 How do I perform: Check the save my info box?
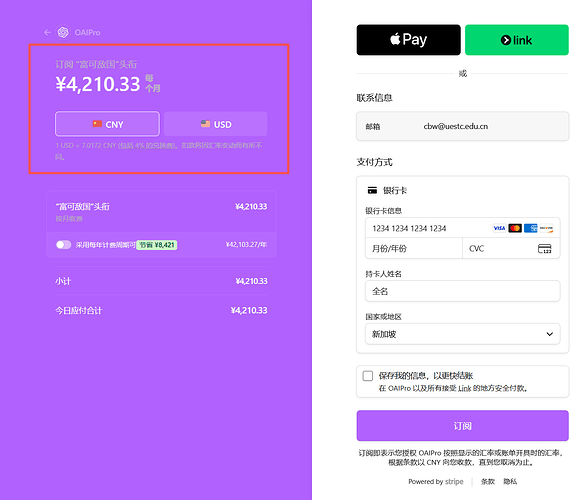(368, 376)
